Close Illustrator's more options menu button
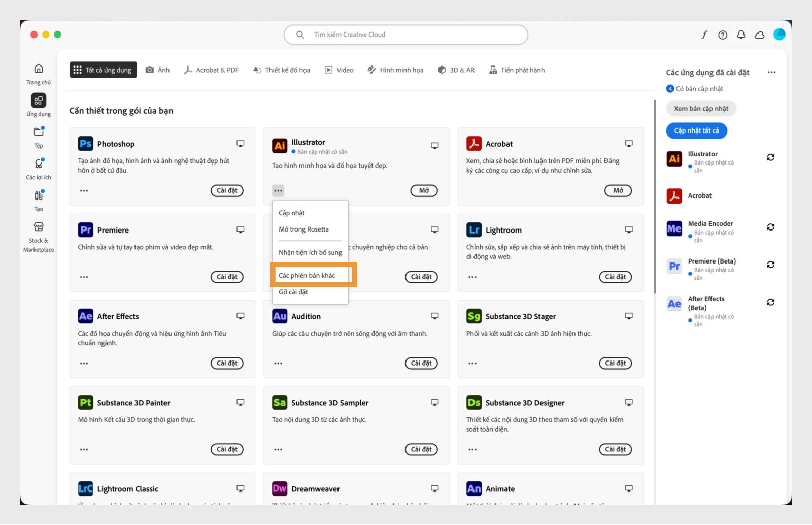The height and width of the screenshot is (525, 812). [278, 191]
